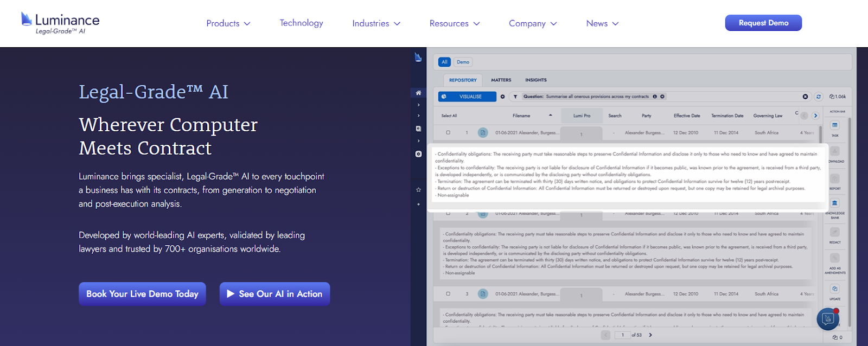Viewport: 868px width, 346px height.
Task: Go to the next results page
Action: (650, 335)
